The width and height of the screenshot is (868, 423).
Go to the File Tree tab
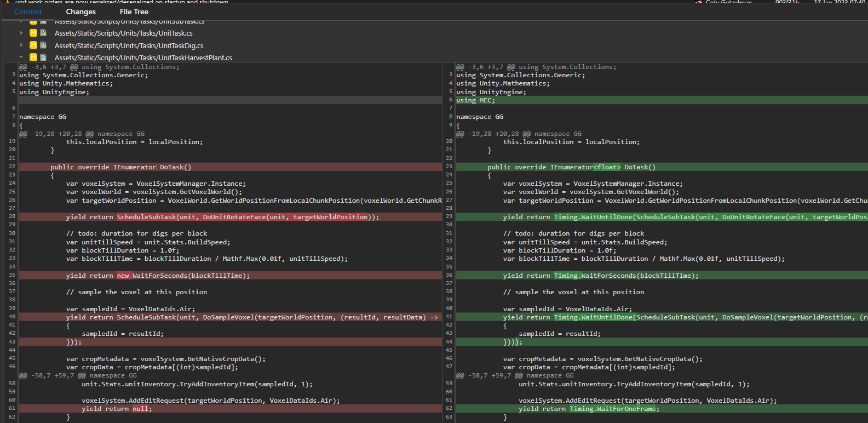[134, 12]
